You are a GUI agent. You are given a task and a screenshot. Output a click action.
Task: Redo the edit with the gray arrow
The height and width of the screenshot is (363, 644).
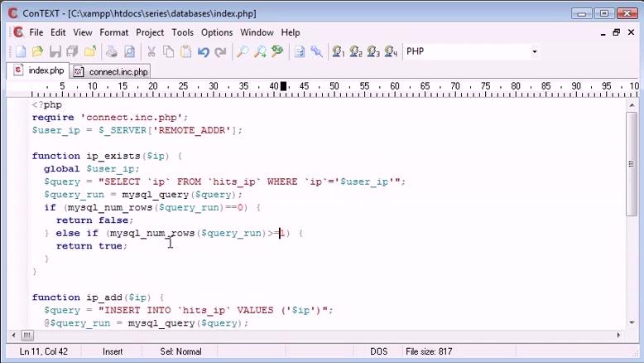pyautogui.click(x=220, y=52)
